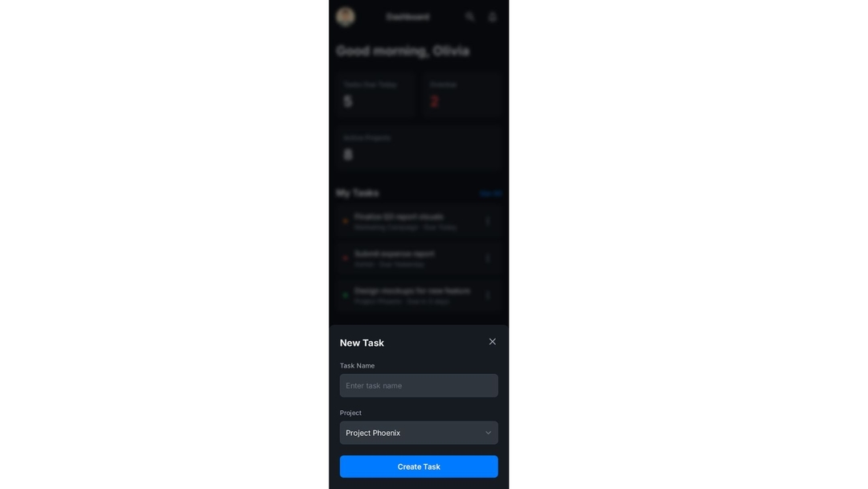Click the Create Task button
This screenshot has width=868, height=489.
419,466
